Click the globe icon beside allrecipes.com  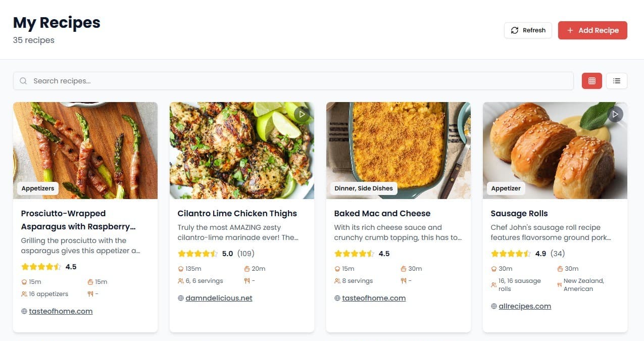tap(493, 306)
